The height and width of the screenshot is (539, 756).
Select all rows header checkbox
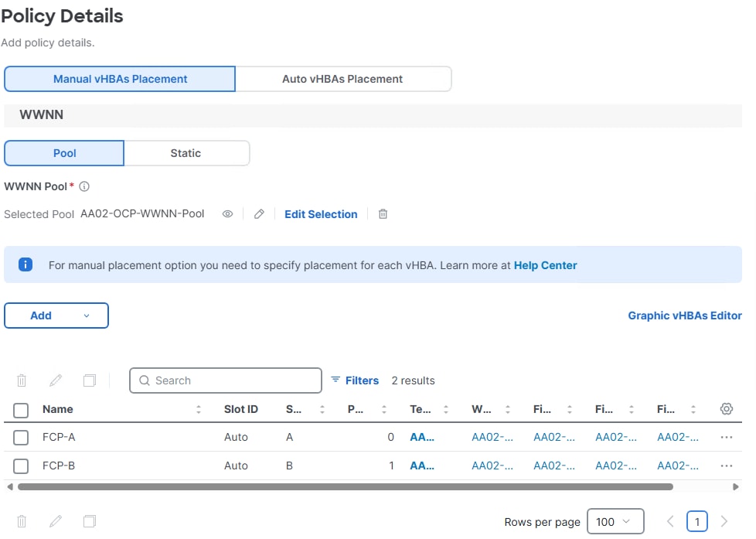pos(21,410)
